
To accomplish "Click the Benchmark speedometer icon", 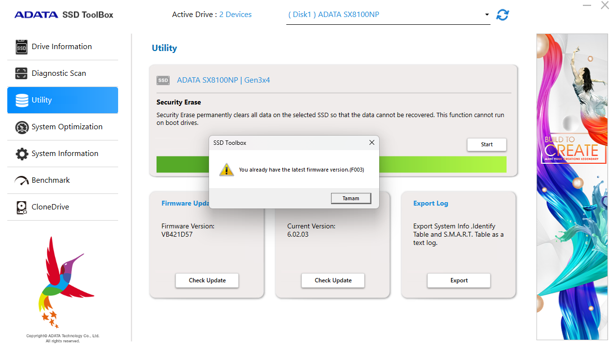I will click(22, 181).
